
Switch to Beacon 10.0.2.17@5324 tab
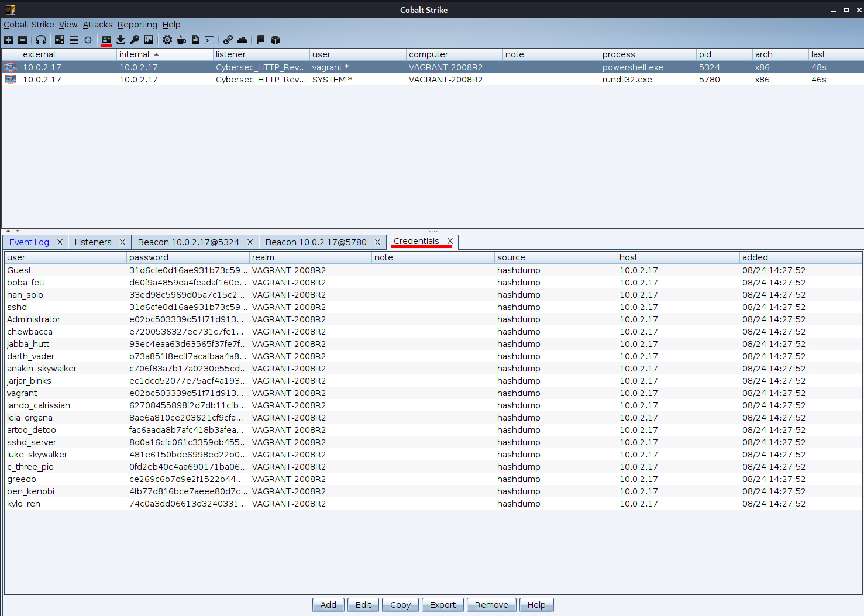click(x=188, y=242)
